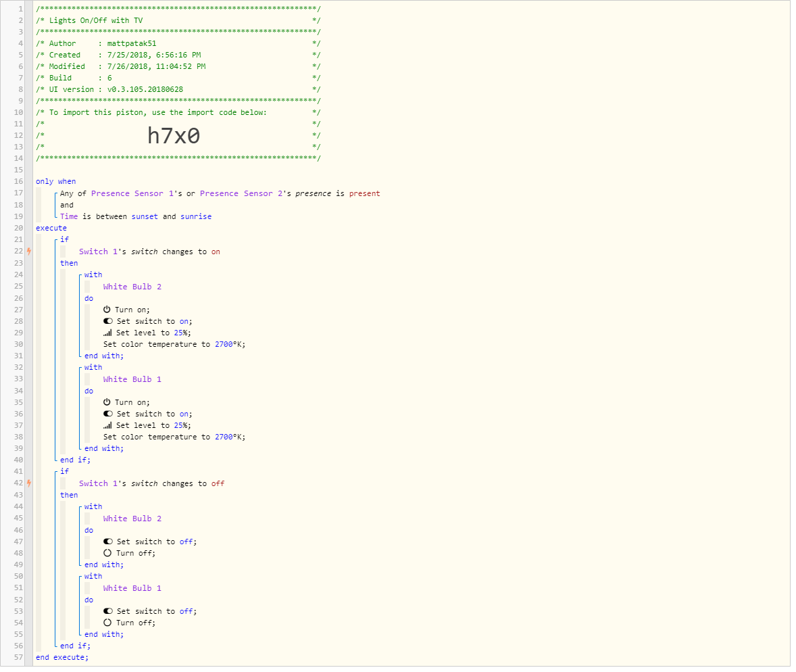This screenshot has height=672, width=796.
Task: Click White Bulb 1 on line 33
Action: tap(132, 379)
